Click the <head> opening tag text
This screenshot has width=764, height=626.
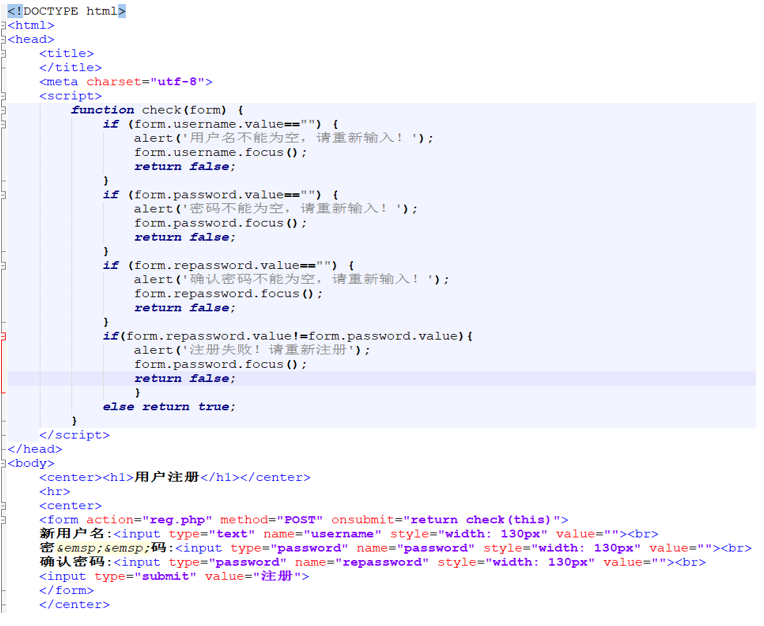click(31, 39)
